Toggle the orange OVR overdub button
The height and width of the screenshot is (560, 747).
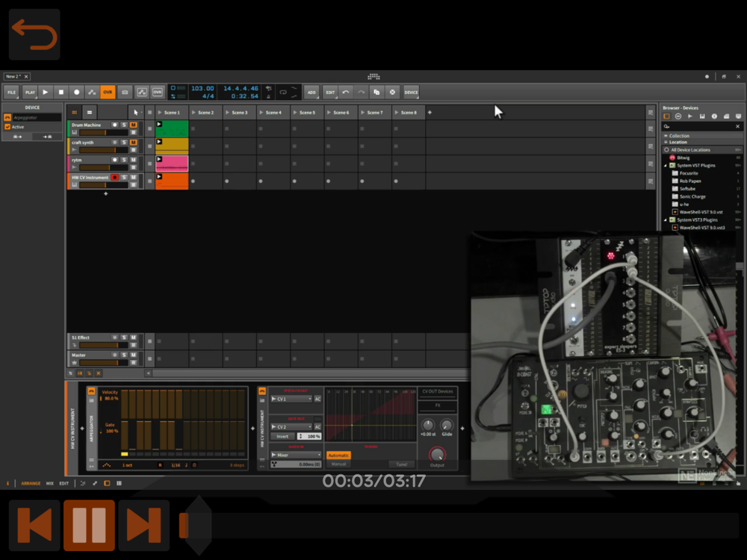tap(108, 92)
